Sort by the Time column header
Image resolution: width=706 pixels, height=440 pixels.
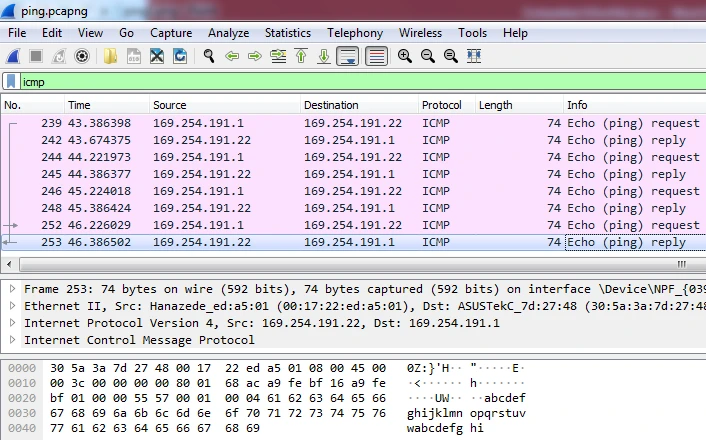click(x=107, y=105)
